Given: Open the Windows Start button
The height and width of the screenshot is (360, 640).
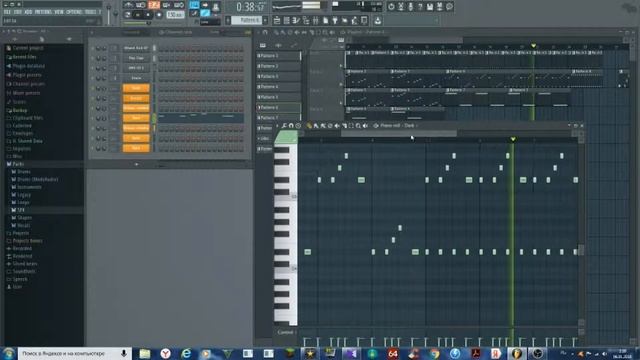Looking at the screenshot, I should 8,353.
